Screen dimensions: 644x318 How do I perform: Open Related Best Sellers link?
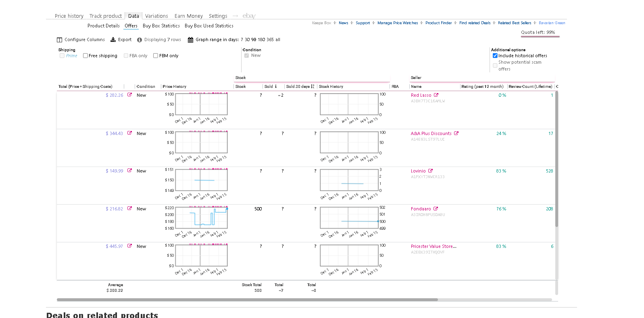coord(515,23)
